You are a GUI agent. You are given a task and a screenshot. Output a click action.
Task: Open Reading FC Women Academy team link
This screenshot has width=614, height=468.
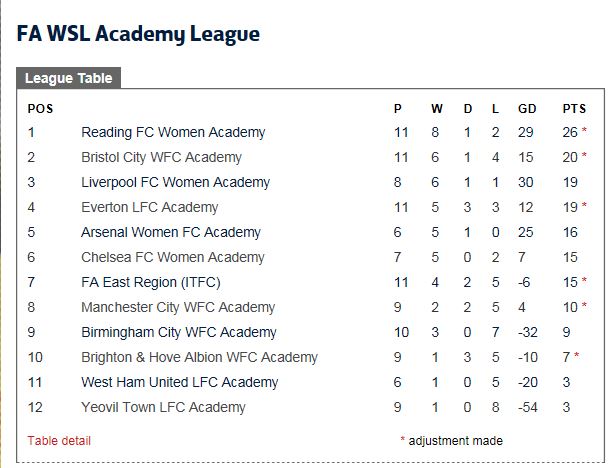tap(173, 132)
